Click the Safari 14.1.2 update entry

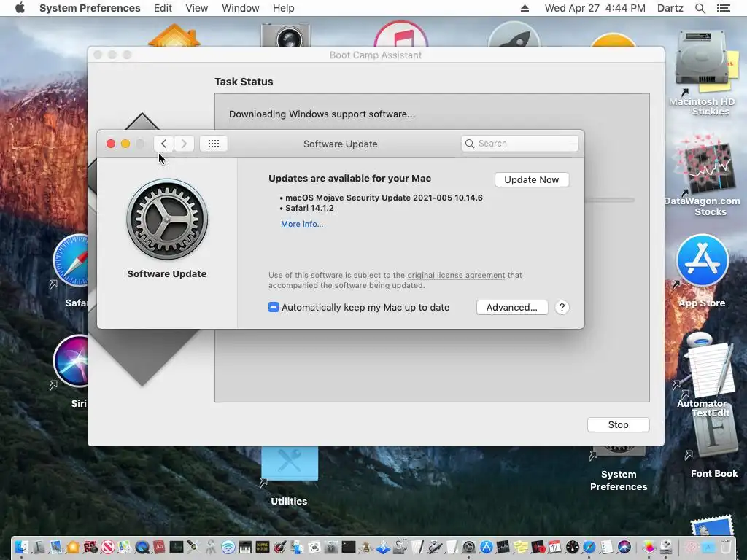click(309, 208)
